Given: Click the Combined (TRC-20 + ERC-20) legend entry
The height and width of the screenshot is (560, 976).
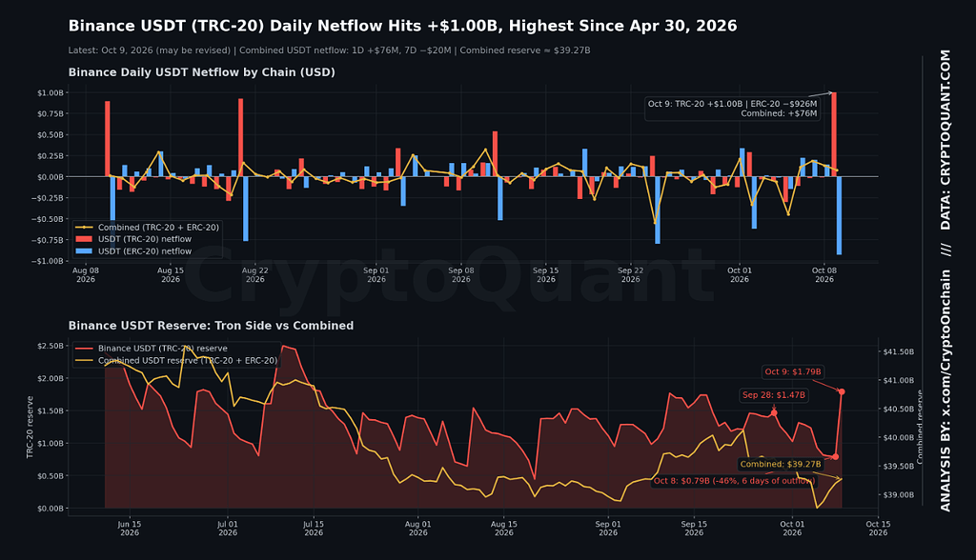Looking at the screenshot, I should click(x=147, y=227).
